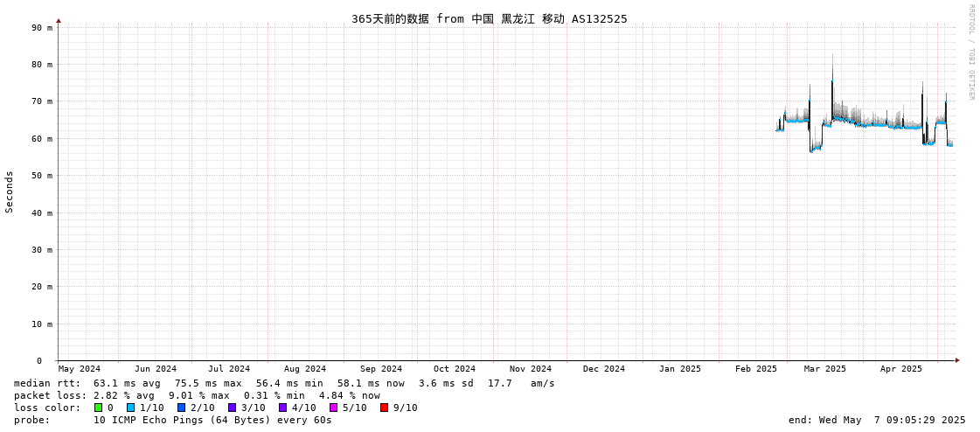Screen dimensions: 980x432
Task: Click the '0.31 % min' packet loss value
Action: click(275, 396)
